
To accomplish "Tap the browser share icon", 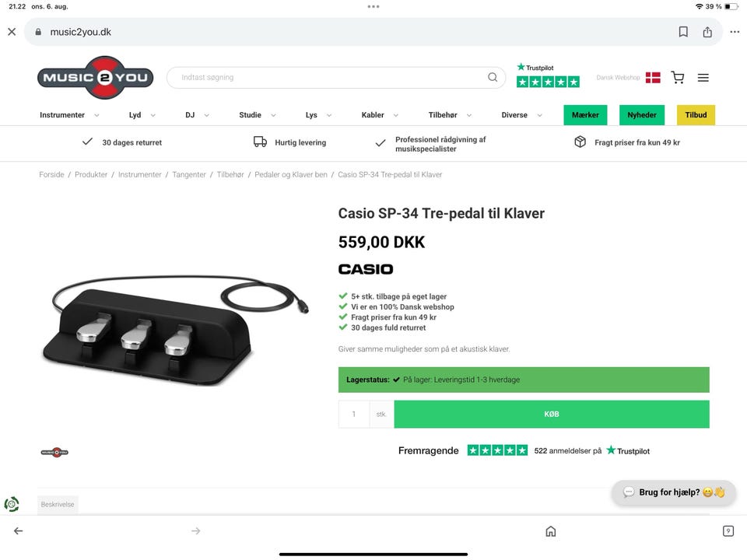I will coord(707,32).
